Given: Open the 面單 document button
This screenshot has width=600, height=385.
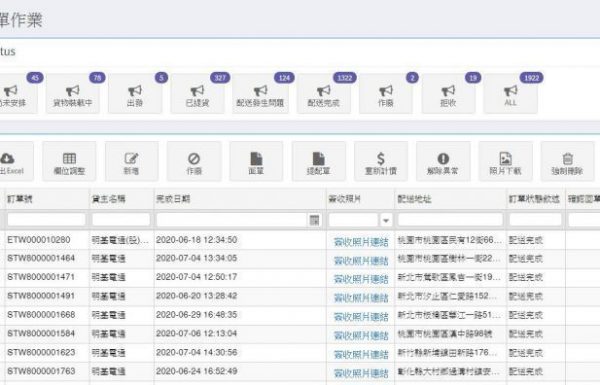Looking at the screenshot, I should pos(256,161).
